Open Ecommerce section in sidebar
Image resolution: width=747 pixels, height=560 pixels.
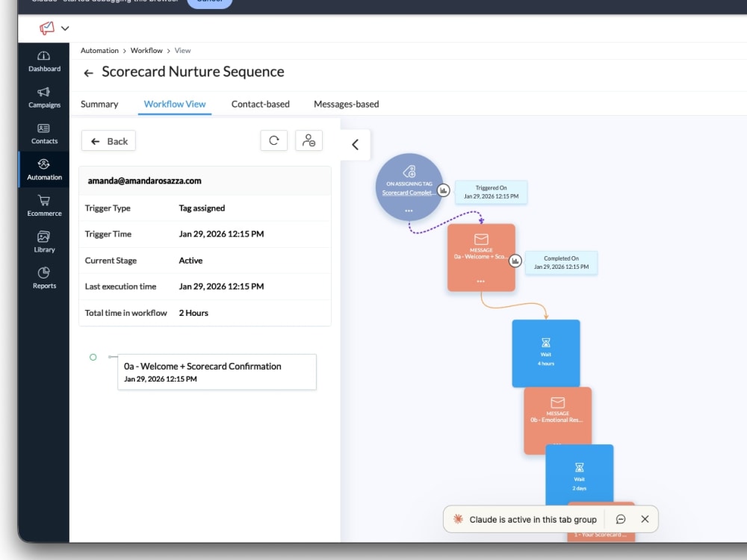[x=44, y=206]
